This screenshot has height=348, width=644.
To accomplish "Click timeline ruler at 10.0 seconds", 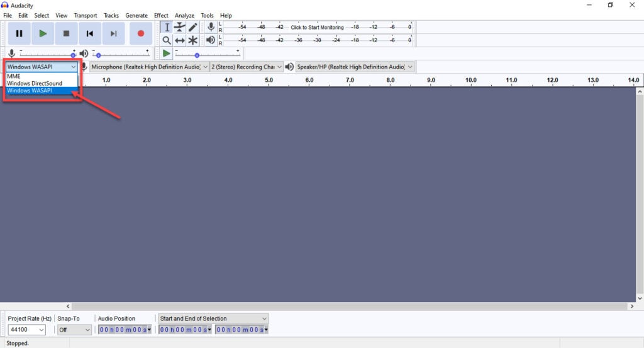I will pyautogui.click(x=471, y=80).
